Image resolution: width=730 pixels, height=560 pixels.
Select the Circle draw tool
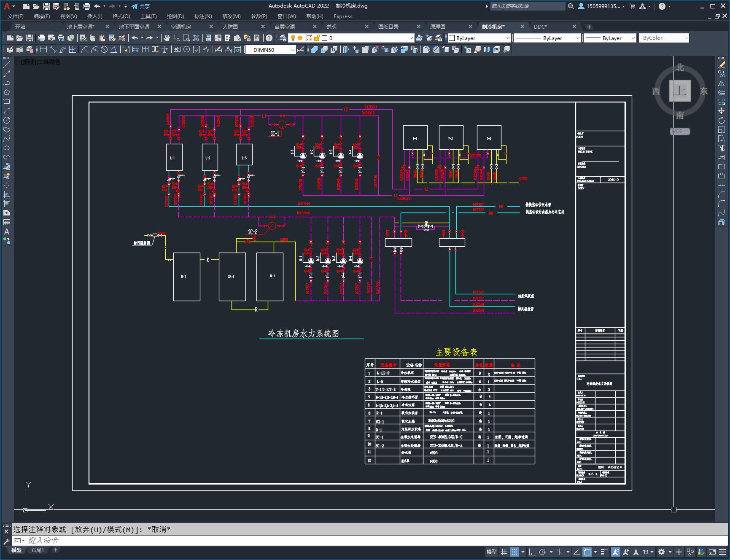point(7,120)
